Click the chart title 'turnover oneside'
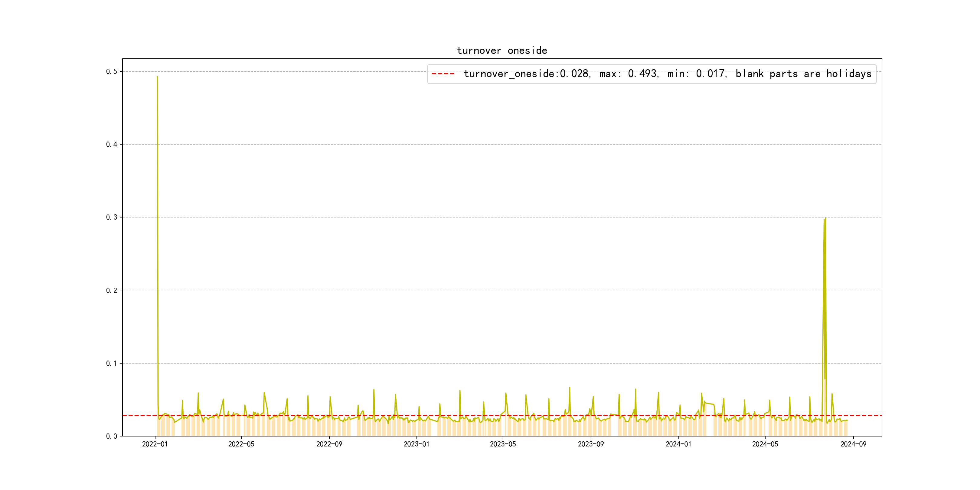This screenshot has height=490, width=980. pos(501,51)
